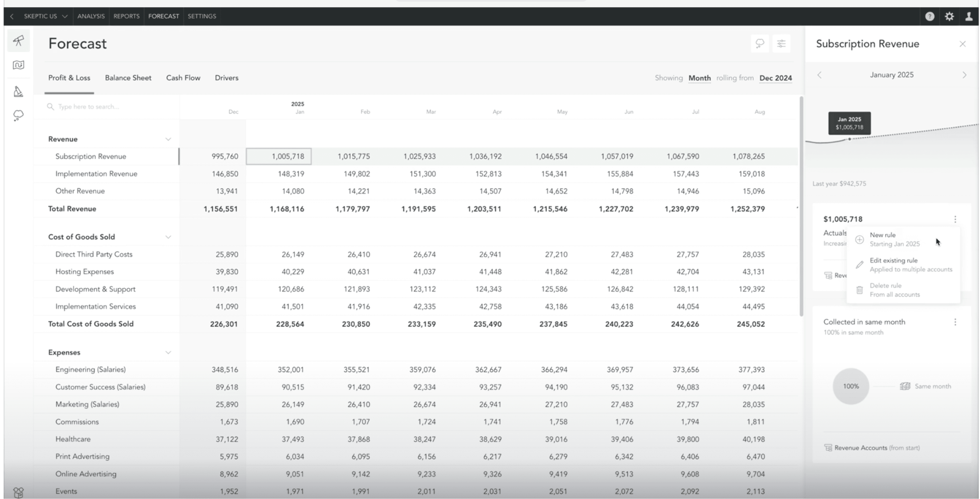Change the Month period selector
Screen dimensions: 980x499
(x=699, y=78)
